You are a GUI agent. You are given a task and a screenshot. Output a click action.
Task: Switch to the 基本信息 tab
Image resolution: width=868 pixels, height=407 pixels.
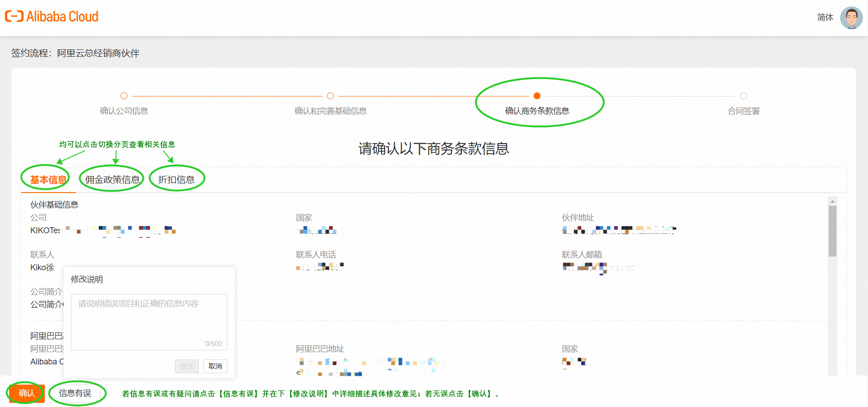click(48, 180)
